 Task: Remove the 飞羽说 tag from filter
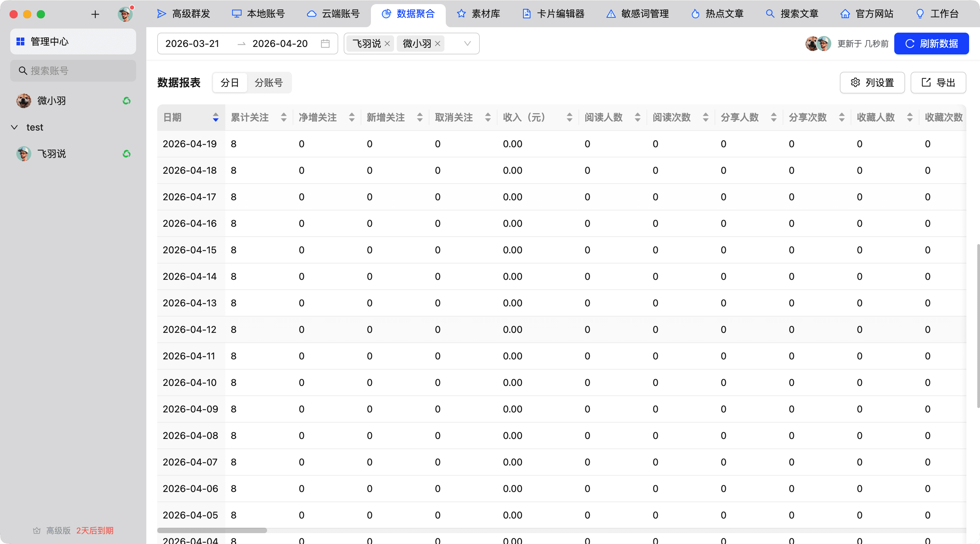[x=387, y=44]
